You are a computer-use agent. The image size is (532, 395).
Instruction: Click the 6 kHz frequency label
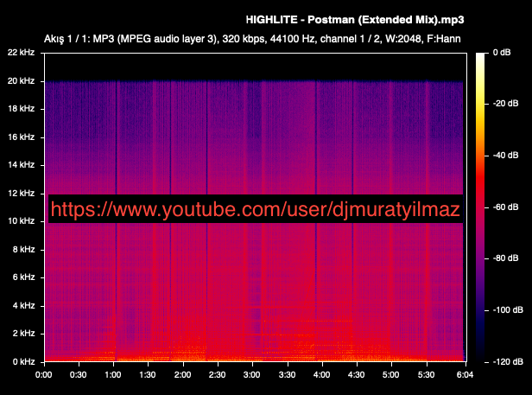[24, 277]
